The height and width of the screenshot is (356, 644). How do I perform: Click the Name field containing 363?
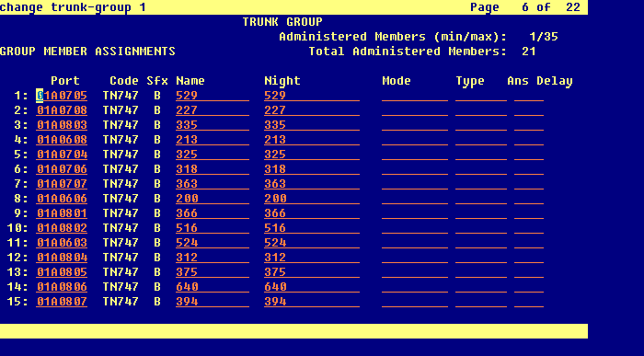tap(213, 184)
